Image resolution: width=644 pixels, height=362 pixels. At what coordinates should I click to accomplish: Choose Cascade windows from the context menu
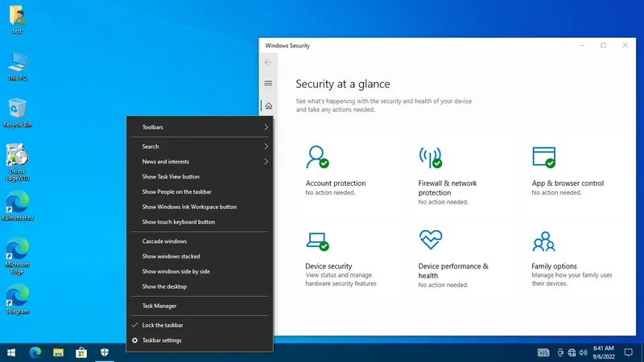200,241
